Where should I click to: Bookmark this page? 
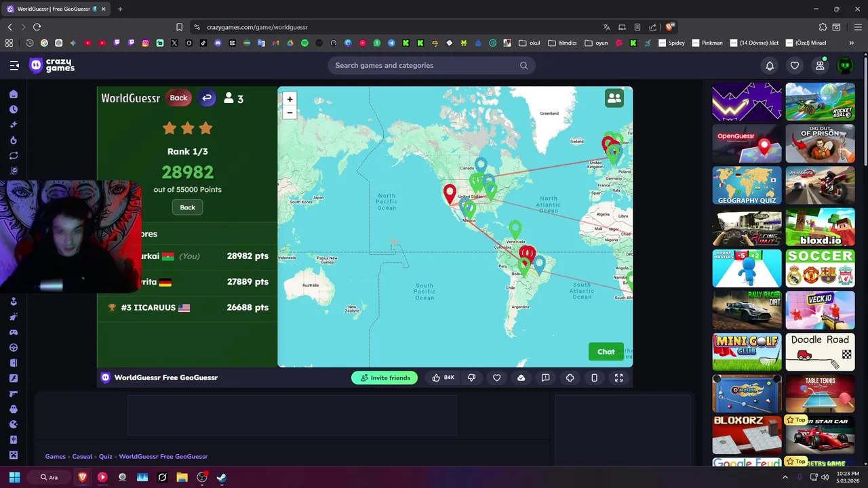click(179, 27)
